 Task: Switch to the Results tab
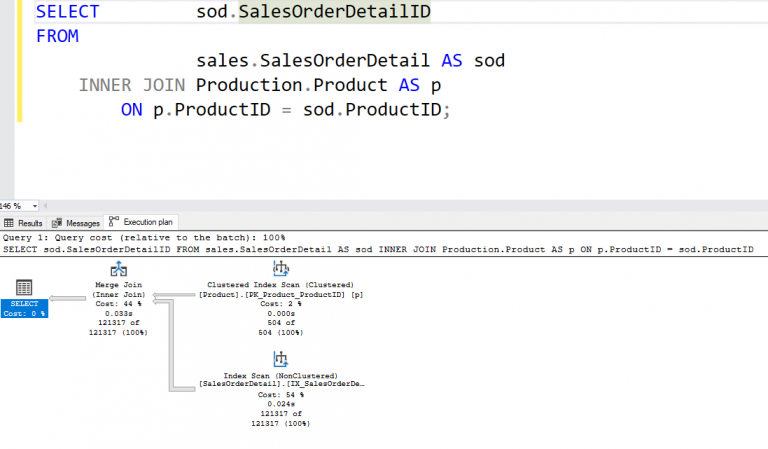(x=24, y=223)
